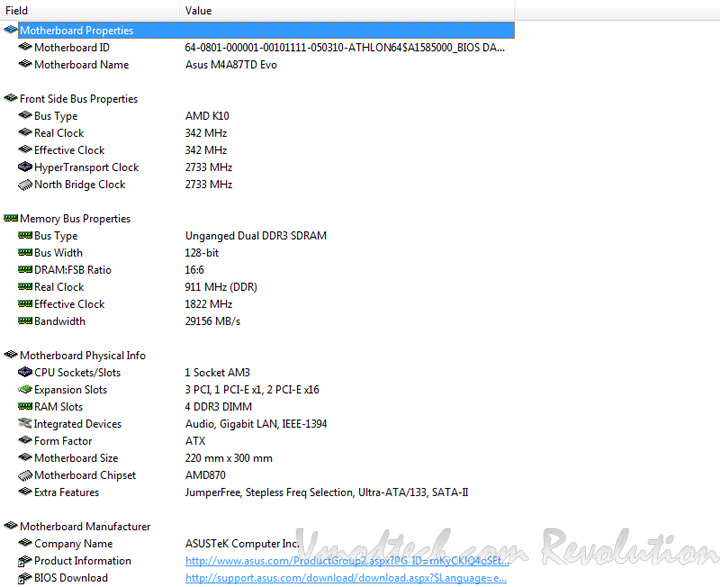The height and width of the screenshot is (587, 720).
Task: Click the Unganged Dual DDR3 SDRAM value
Action: 256,236
